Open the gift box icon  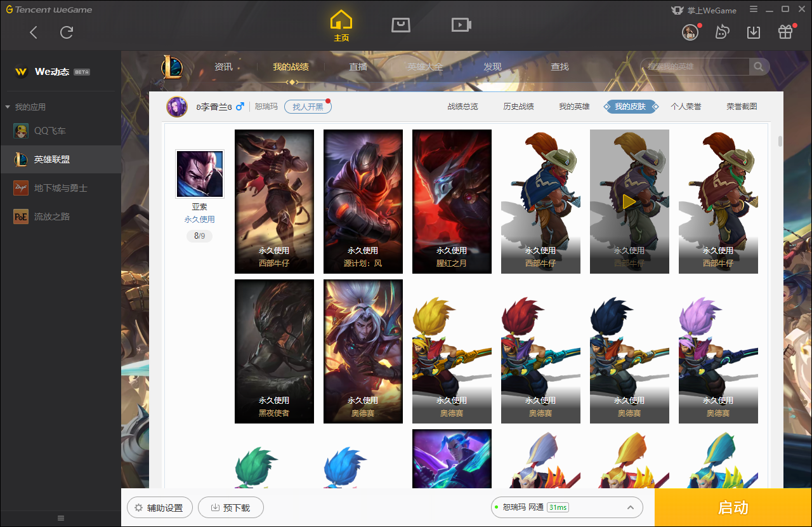tap(785, 32)
